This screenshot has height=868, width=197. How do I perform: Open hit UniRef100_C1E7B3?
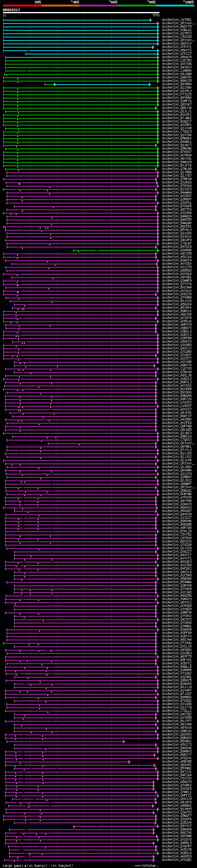tap(177, 60)
